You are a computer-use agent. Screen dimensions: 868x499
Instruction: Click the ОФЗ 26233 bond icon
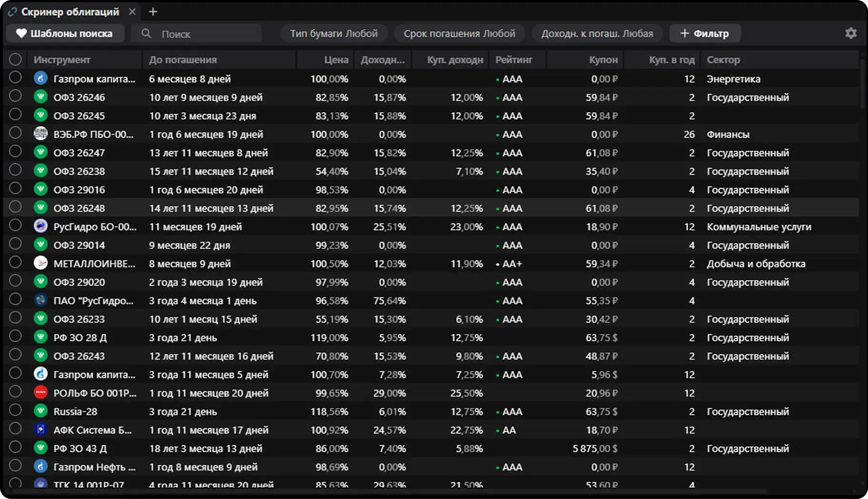pyautogui.click(x=40, y=319)
